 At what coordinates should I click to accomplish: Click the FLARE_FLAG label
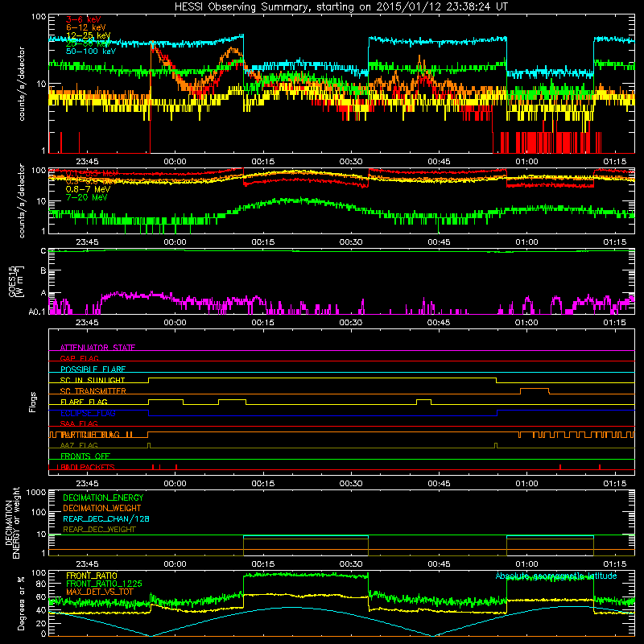tap(84, 402)
